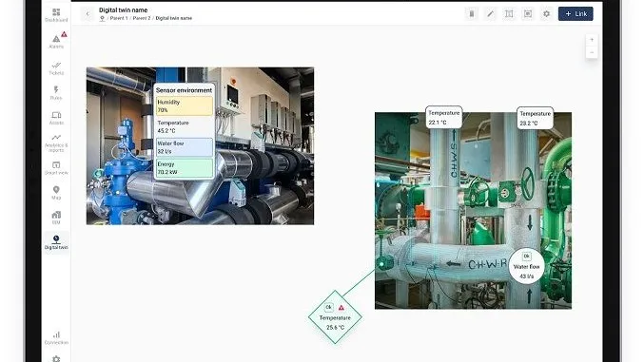This screenshot has height=362, width=644.
Task: Open the Assets section
Action: [56, 118]
